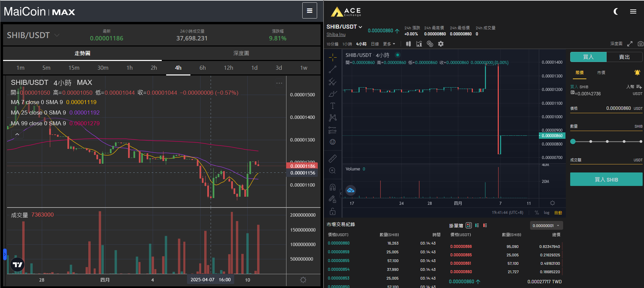Toggle log scale on ACE chart
The height and width of the screenshot is (288, 644).
pyautogui.click(x=546, y=213)
